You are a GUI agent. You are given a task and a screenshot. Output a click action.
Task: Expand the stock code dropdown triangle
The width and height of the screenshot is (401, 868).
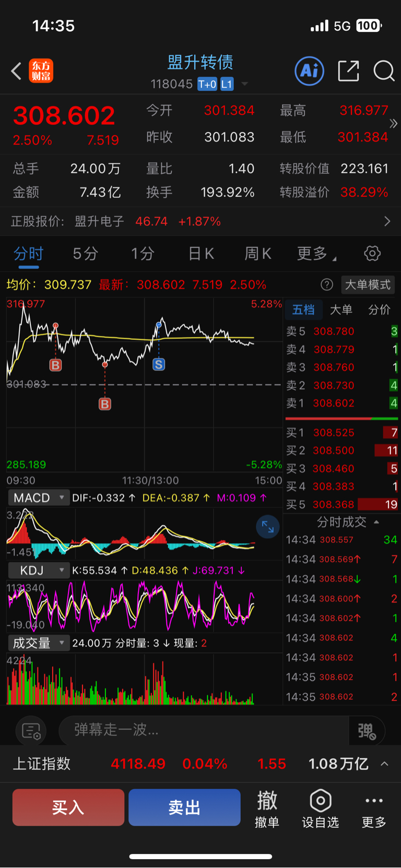(244, 84)
